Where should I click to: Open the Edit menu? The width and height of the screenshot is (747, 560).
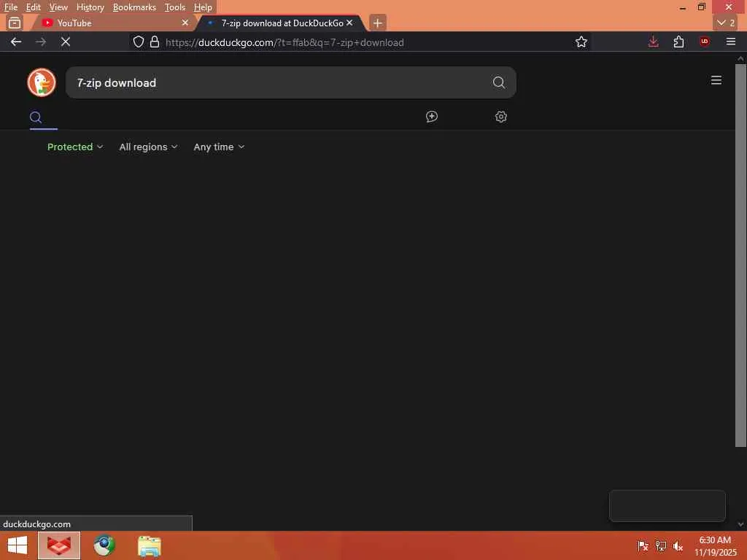[x=33, y=7]
